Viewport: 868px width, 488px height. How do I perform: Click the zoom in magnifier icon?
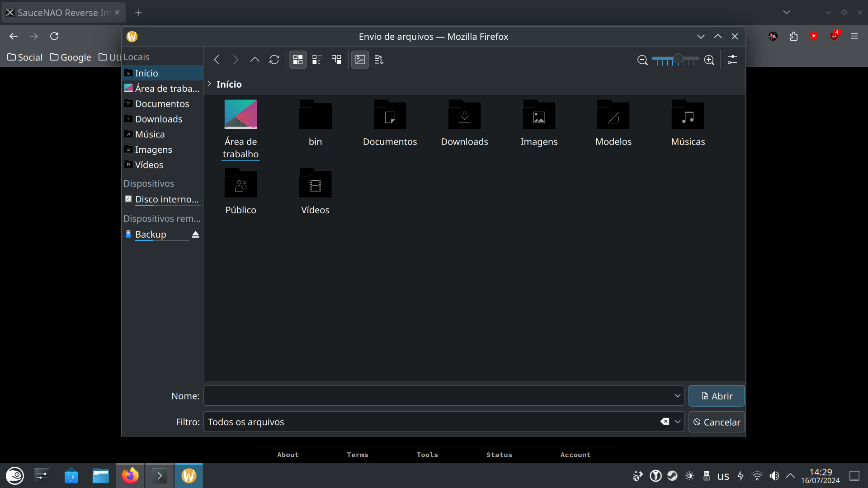pos(709,60)
